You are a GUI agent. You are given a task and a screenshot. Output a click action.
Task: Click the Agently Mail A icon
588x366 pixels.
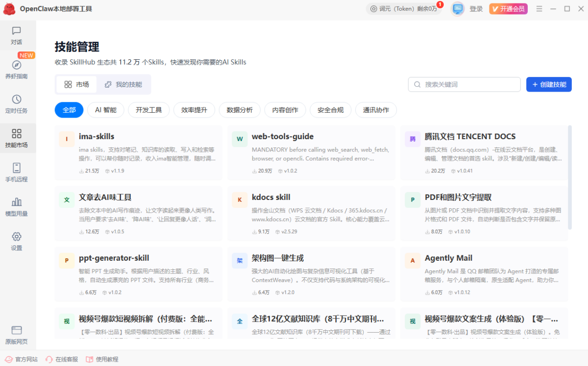click(413, 260)
